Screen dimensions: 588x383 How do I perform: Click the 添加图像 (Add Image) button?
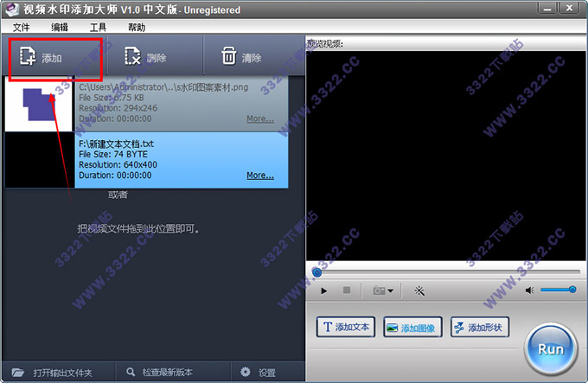point(412,327)
